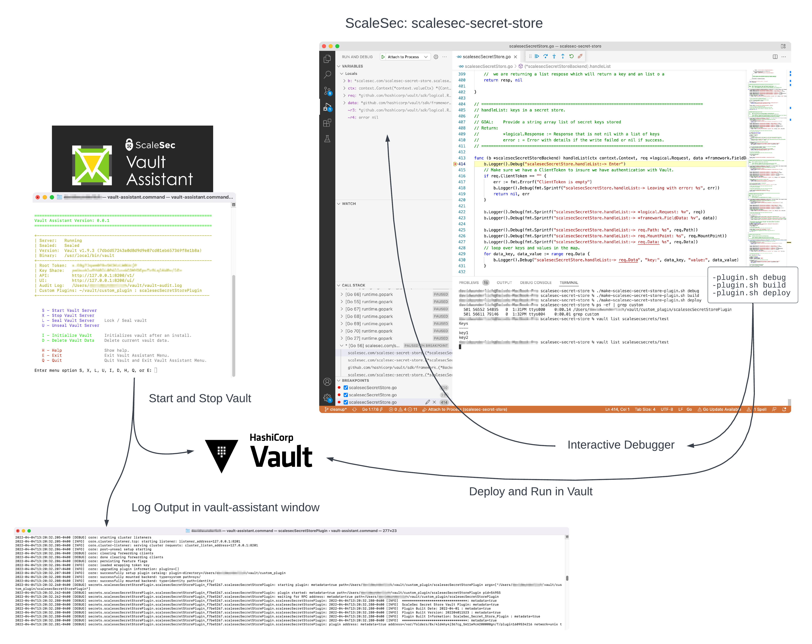Image resolution: width=812 pixels, height=644 pixels.
Task: Click Step Into in the debug toolbar
Action: (554, 56)
